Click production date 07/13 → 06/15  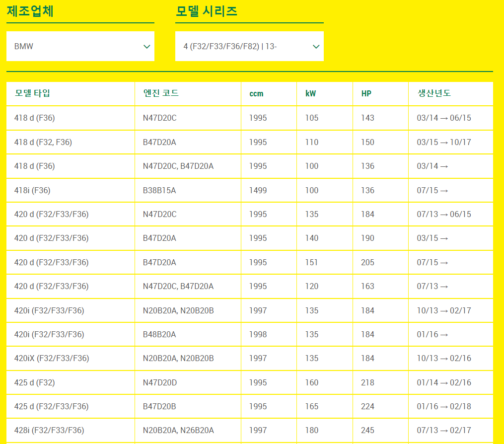444,214
